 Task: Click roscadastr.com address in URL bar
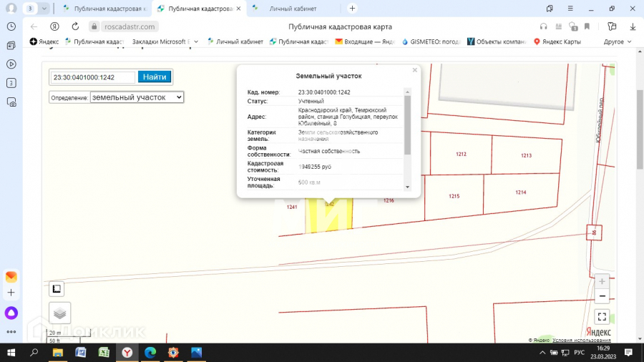coord(130,26)
